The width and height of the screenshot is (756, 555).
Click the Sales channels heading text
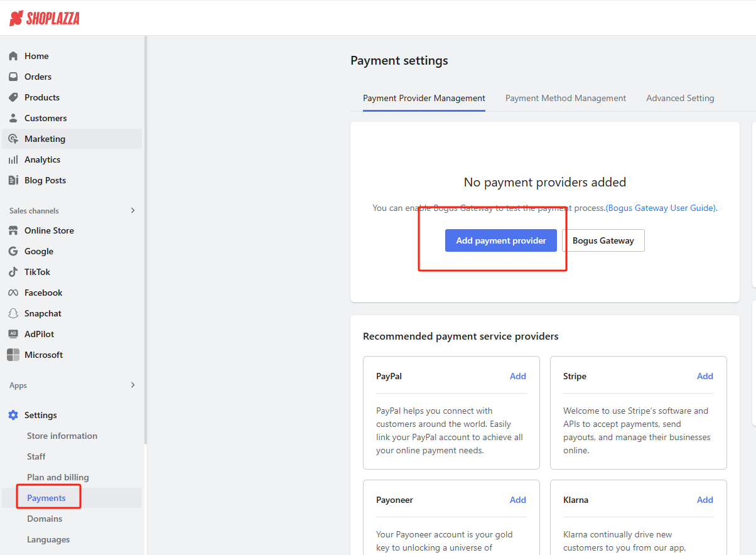click(34, 211)
